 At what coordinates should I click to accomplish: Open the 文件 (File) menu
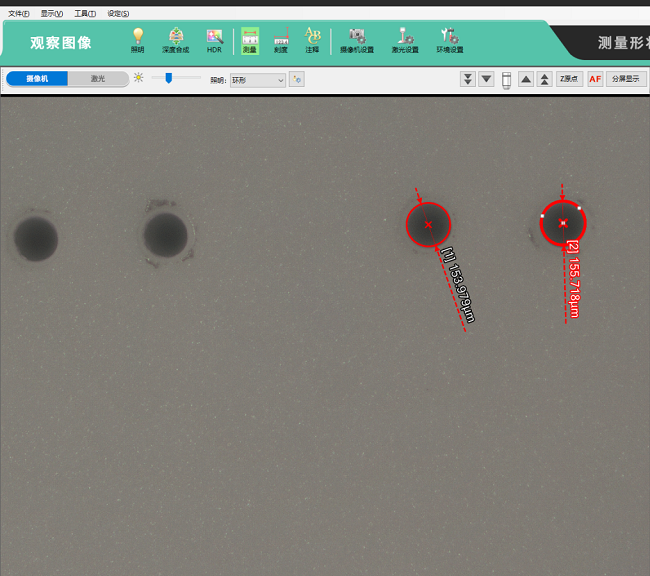point(19,14)
